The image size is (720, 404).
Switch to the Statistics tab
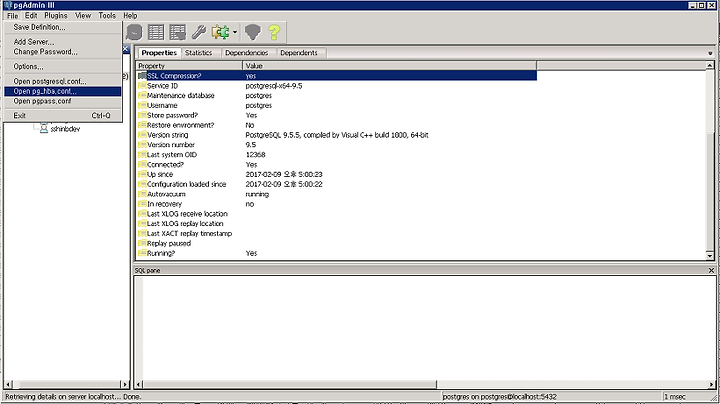(198, 53)
